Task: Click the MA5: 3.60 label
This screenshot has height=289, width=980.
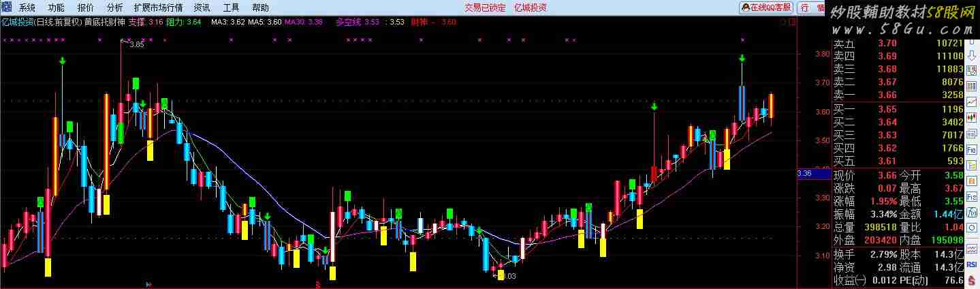Action: click(265, 22)
